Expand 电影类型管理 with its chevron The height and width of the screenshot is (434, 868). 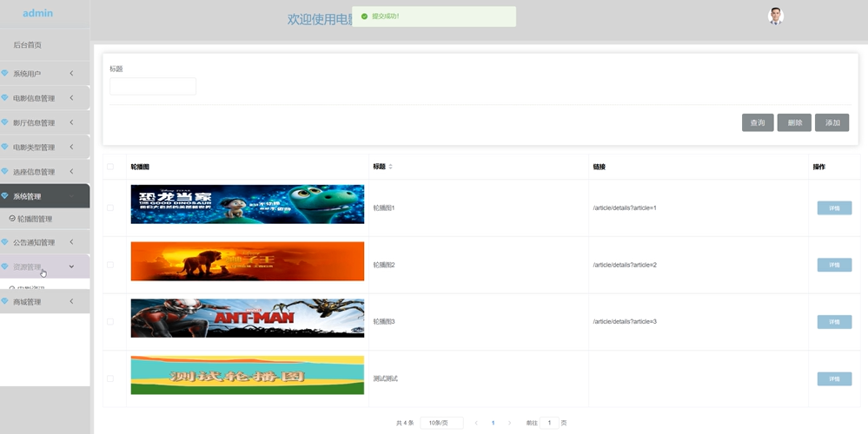click(71, 147)
